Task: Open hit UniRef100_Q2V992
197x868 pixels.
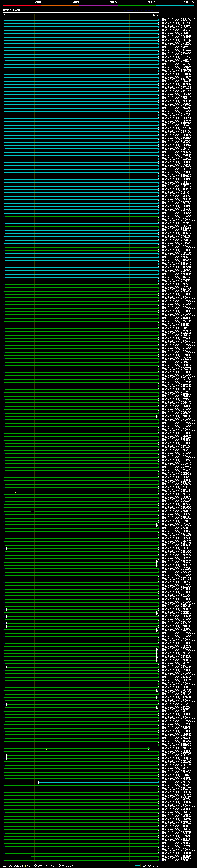Action: pos(177,54)
